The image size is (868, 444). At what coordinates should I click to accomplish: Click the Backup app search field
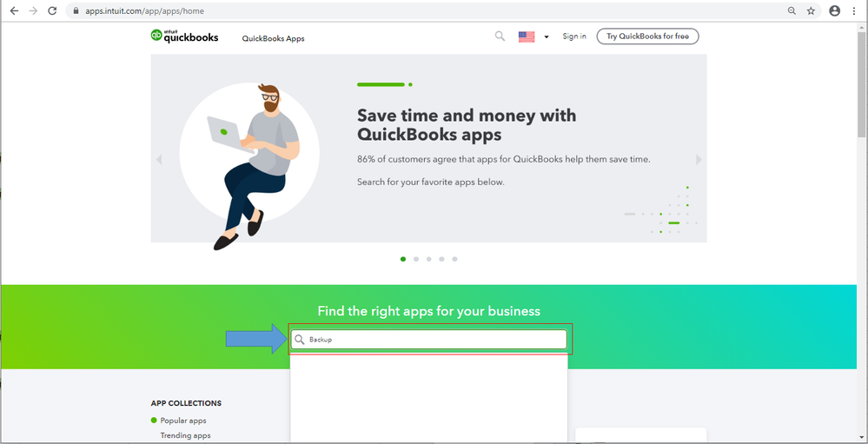429,340
